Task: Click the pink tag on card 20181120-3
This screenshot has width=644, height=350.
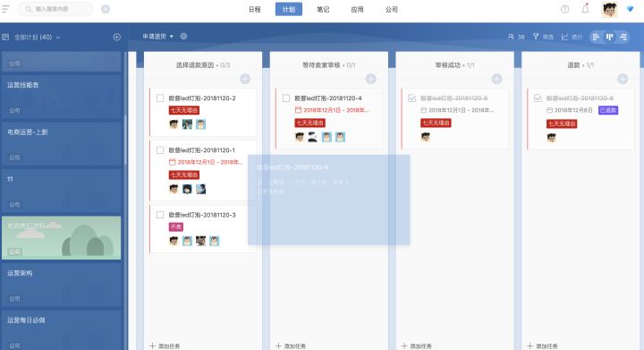Action: pos(176,226)
